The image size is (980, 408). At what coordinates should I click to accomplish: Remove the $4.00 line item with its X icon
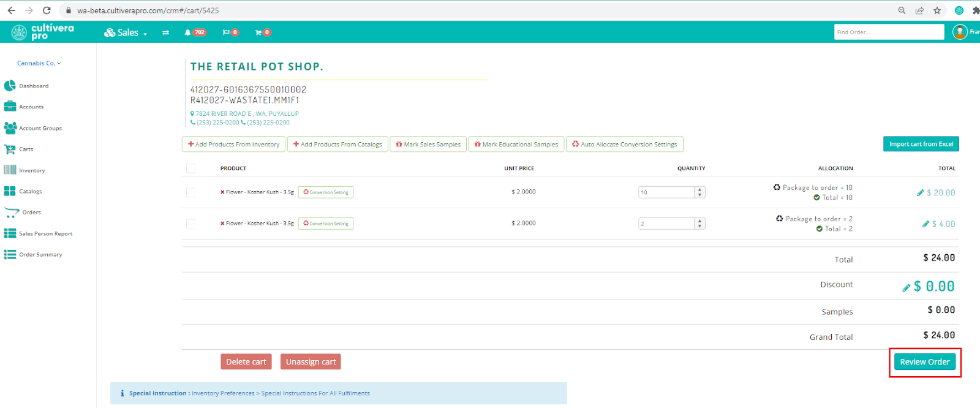tap(222, 224)
